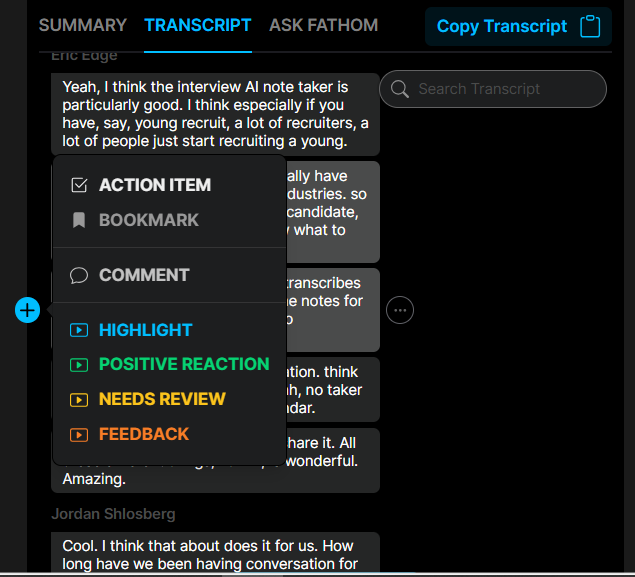This screenshot has height=577, width=635.
Task: Click the green Positive Reaction icon
Action: tap(79, 364)
